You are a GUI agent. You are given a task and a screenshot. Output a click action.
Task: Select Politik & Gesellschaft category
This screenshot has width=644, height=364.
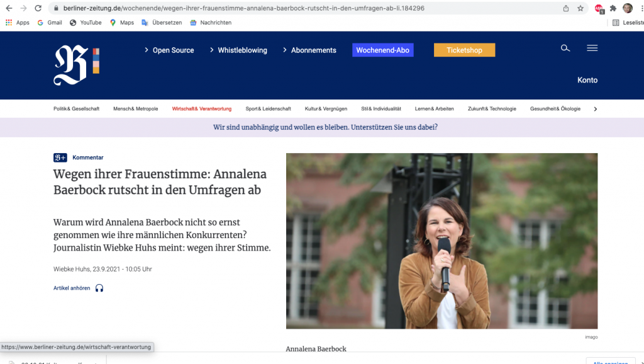[x=76, y=109]
